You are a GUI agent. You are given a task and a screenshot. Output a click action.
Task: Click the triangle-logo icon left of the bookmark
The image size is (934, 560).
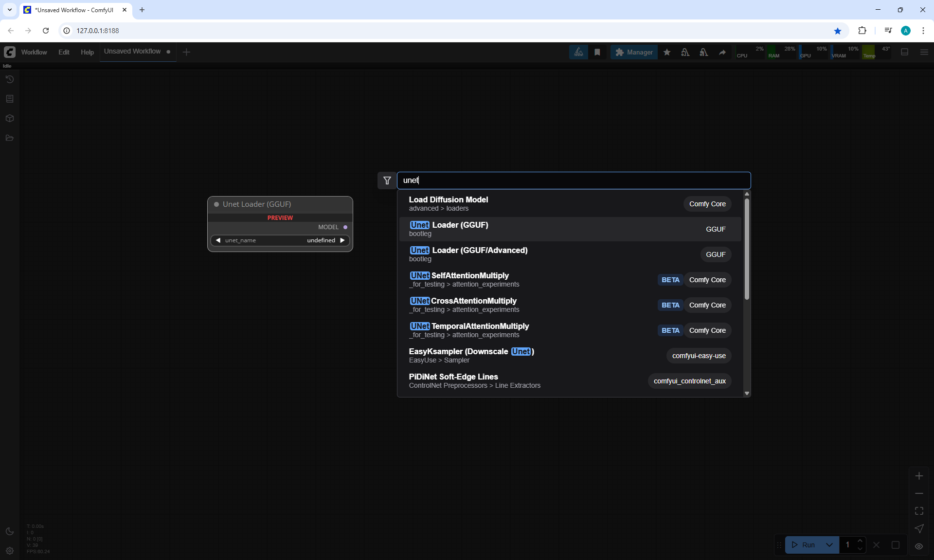(x=578, y=52)
